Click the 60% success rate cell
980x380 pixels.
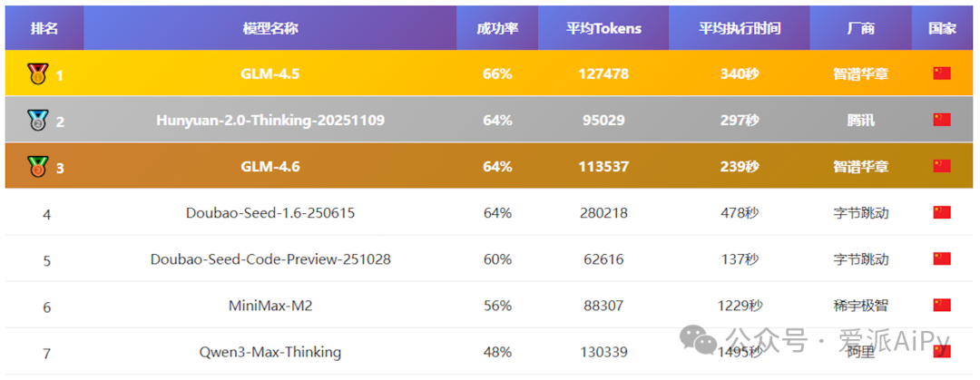tap(497, 258)
